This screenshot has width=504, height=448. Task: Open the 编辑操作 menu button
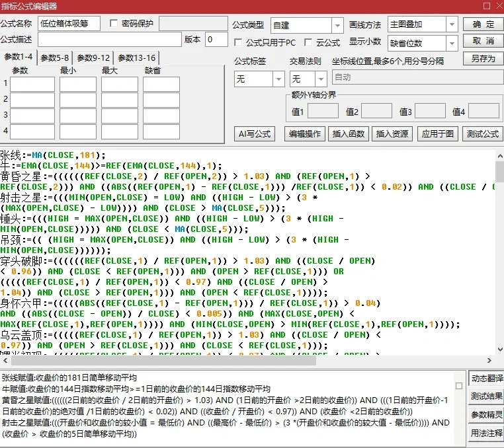pos(305,134)
